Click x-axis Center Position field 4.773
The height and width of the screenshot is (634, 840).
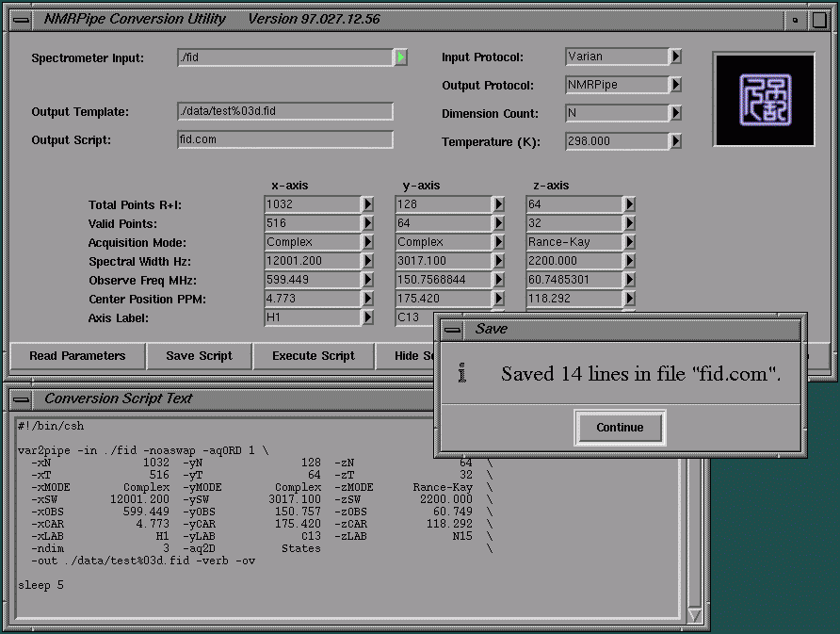(x=313, y=299)
